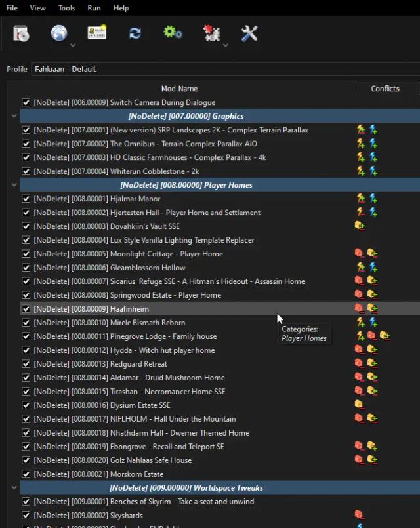
Task: Disable the Springwood Estate mod checkbox
Action: click(x=26, y=295)
